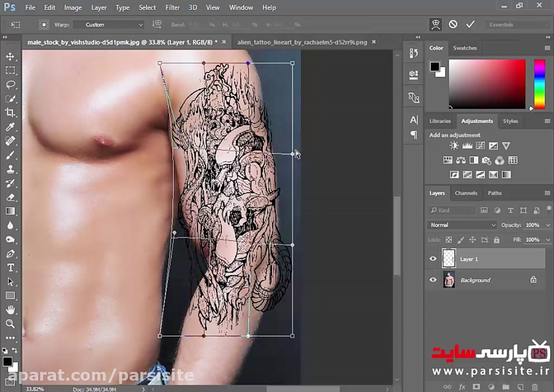
Task: Click the toolbar foreground color swatch
Action: [x=7, y=361]
